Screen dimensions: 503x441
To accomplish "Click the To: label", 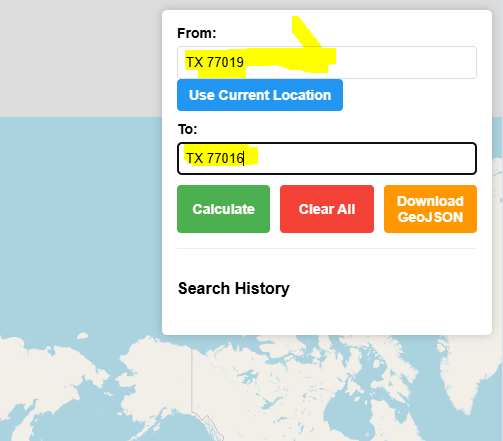I will (x=187, y=129).
